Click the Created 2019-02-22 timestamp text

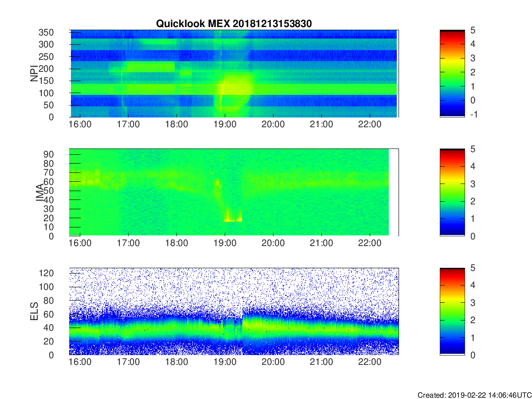[474, 395]
